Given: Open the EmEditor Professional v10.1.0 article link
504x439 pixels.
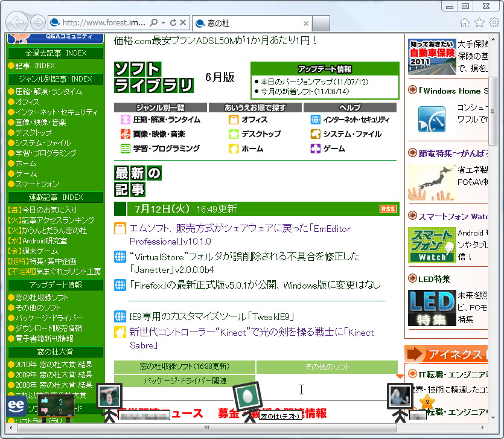Looking at the screenshot, I should click(240, 235).
